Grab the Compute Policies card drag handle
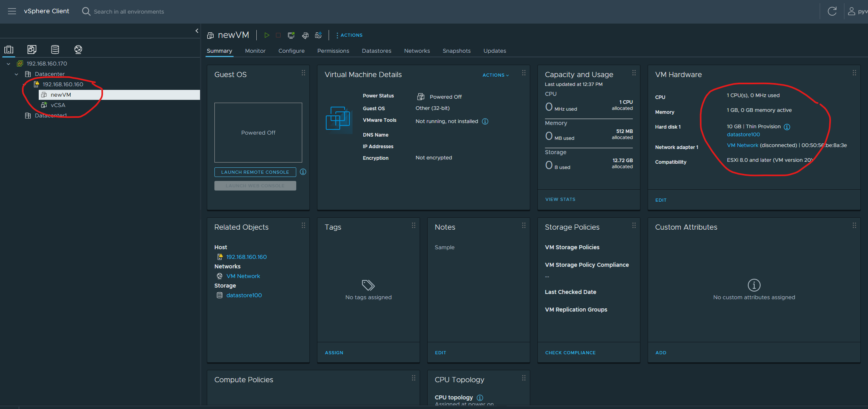The image size is (868, 409). tap(414, 378)
